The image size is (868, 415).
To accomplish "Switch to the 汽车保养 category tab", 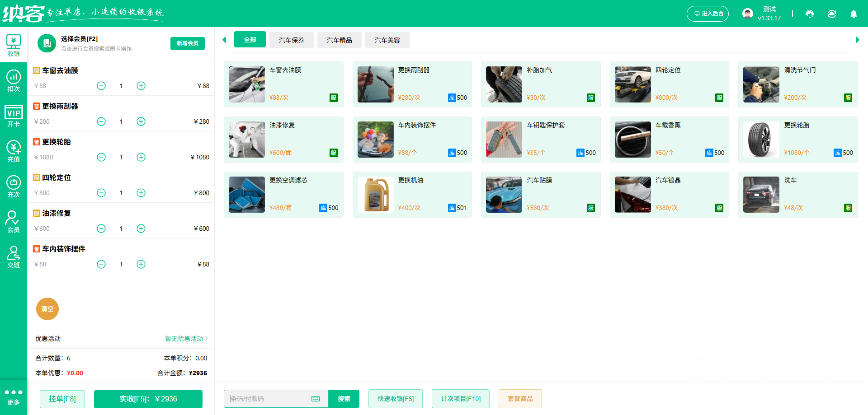I will [x=292, y=40].
